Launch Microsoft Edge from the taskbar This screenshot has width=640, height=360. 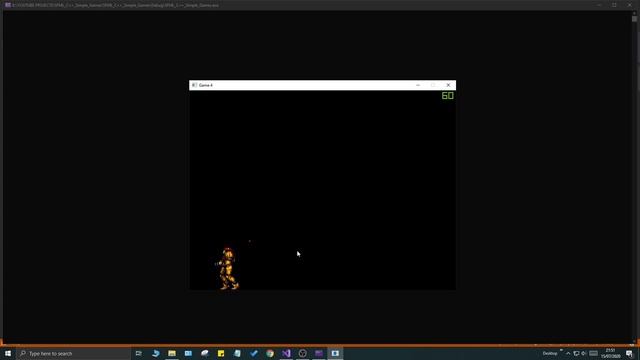156,353
